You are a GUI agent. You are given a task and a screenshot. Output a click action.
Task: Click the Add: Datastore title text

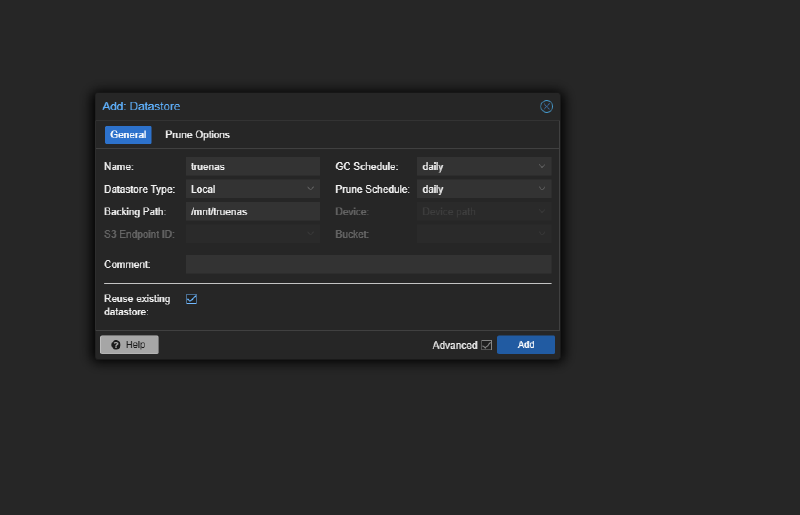pos(141,106)
